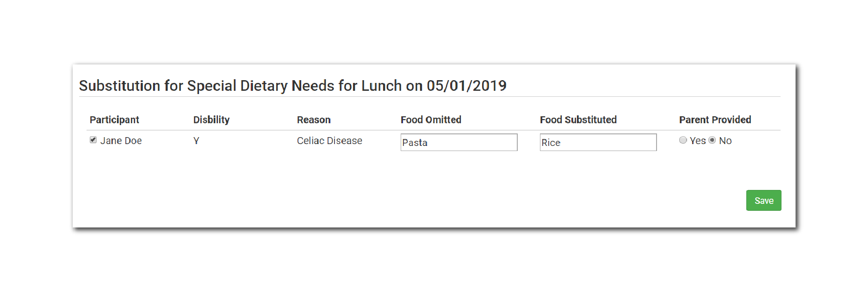Click the Food Omitted column header

click(x=431, y=120)
